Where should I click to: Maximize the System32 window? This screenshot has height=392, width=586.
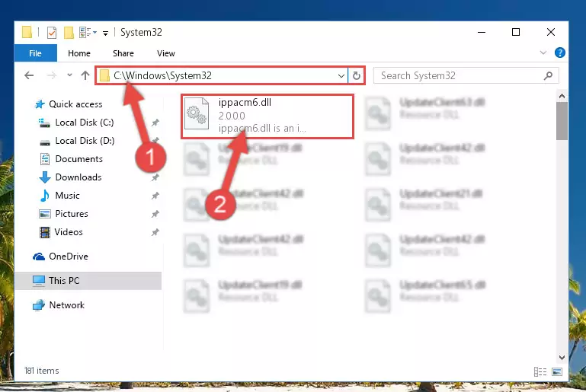pos(516,33)
